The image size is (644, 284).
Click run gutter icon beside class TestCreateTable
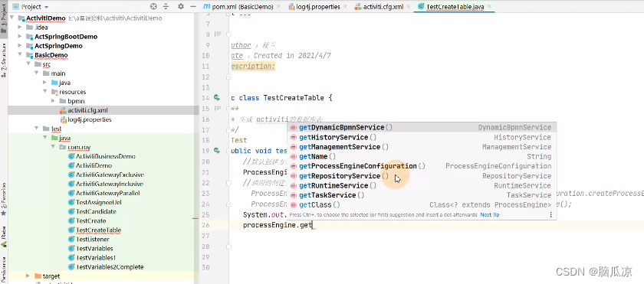click(x=217, y=97)
